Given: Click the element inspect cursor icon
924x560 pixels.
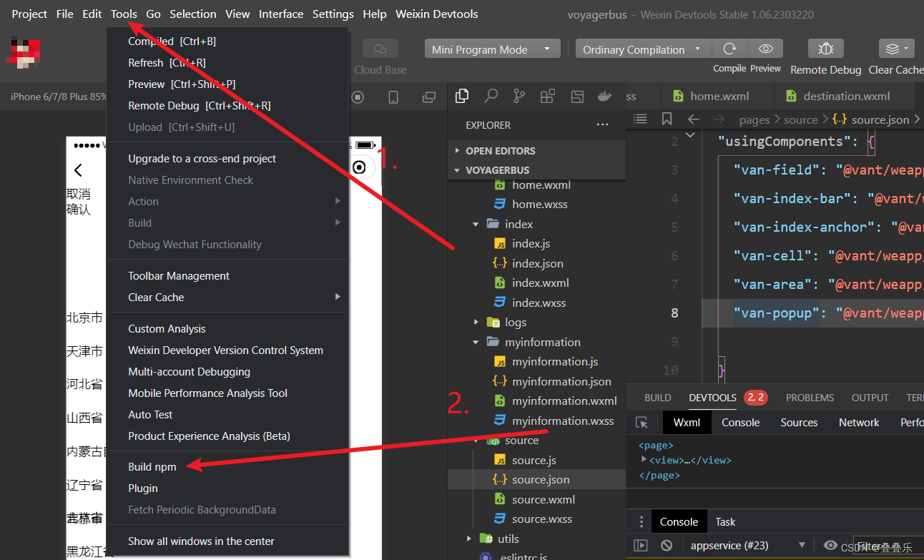Looking at the screenshot, I should pyautogui.click(x=642, y=423).
